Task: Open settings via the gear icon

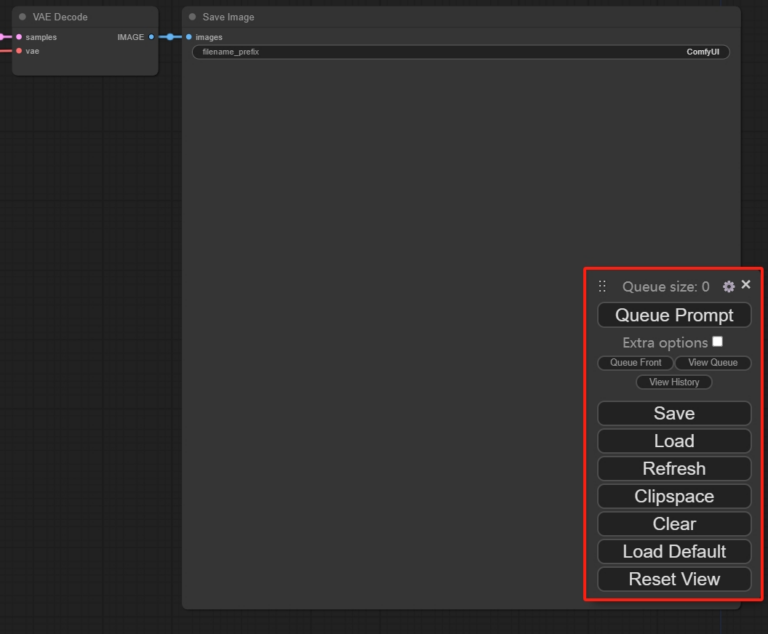Action: tap(728, 286)
